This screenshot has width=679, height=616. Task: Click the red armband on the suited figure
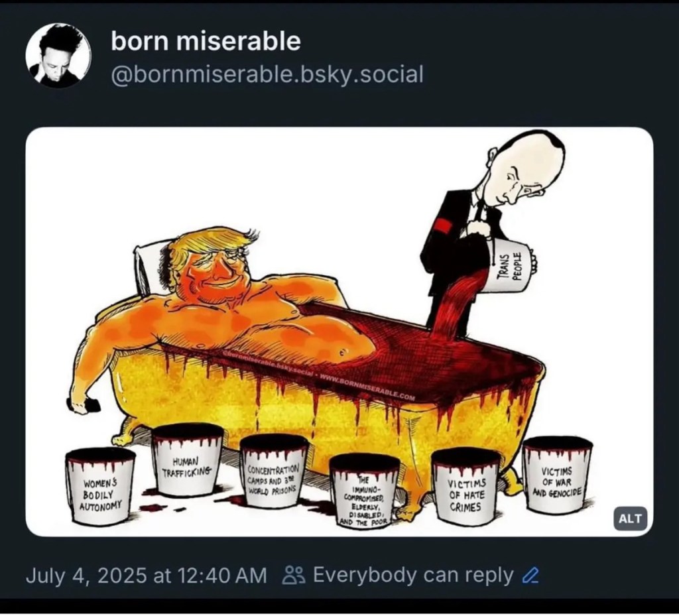click(443, 225)
